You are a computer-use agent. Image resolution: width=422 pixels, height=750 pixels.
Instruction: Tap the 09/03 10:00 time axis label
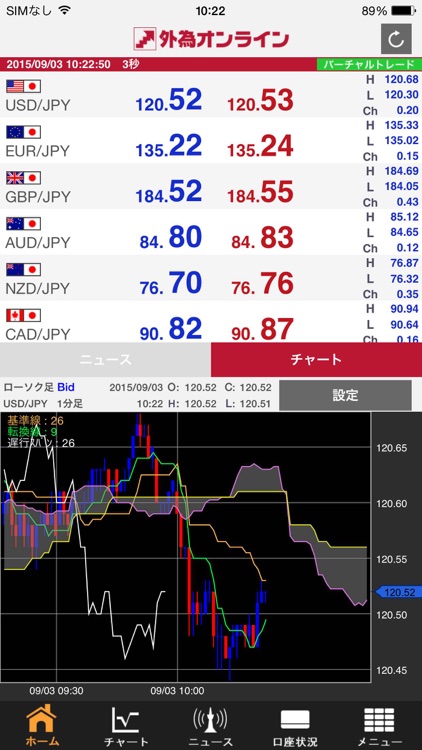point(178,691)
